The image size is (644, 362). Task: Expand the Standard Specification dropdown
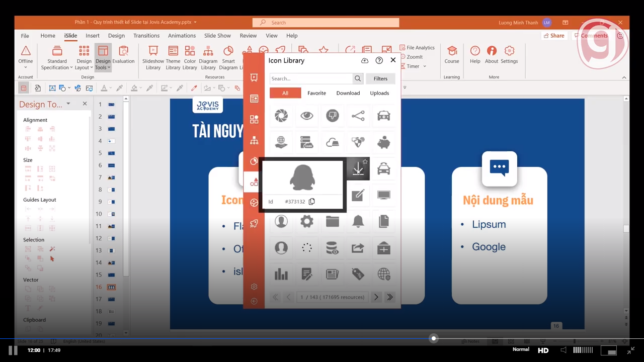point(57,58)
